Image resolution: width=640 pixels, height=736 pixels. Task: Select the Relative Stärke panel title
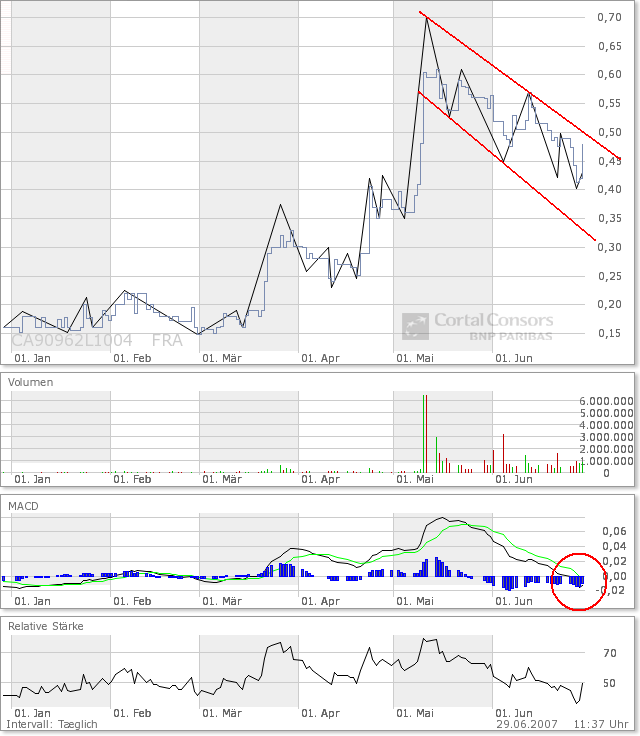pos(46,626)
